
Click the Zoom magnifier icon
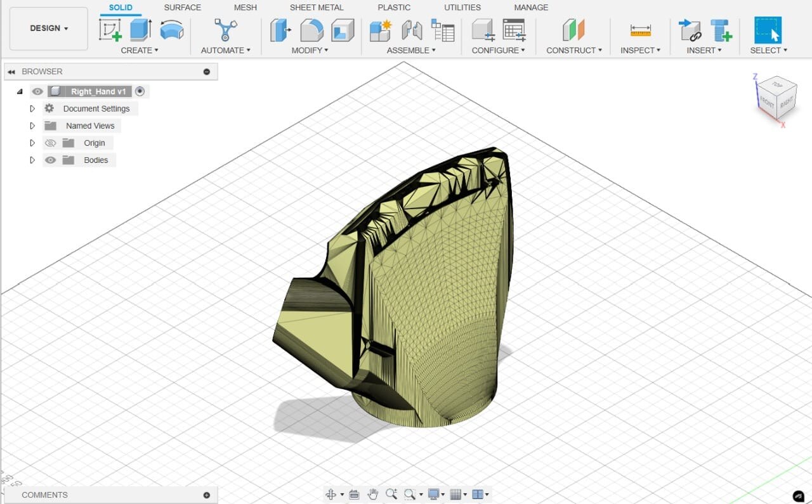[x=391, y=494]
